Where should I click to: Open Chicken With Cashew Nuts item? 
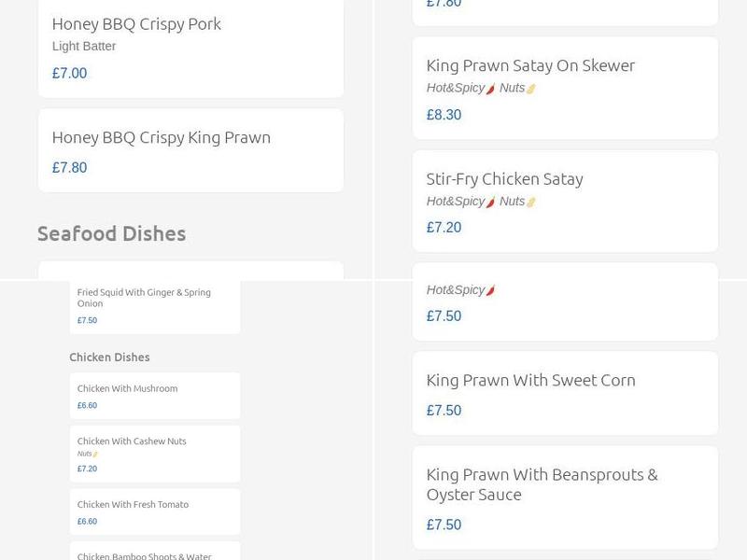(x=132, y=441)
